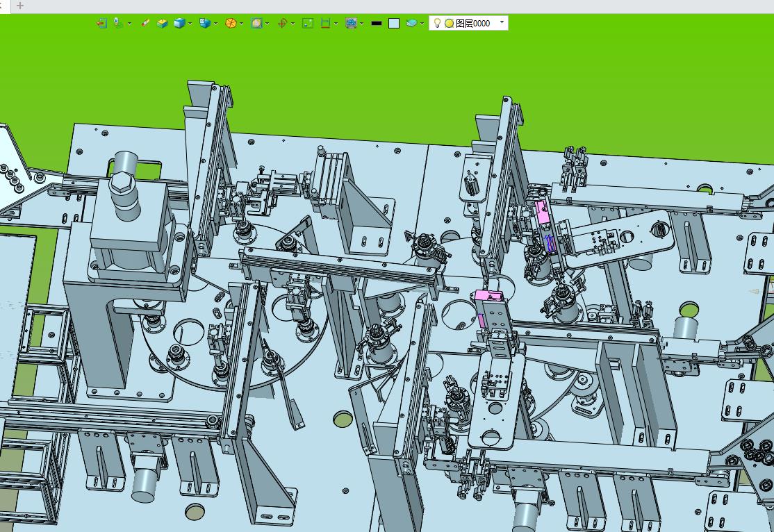Select the red bracket measure icon

coord(325,23)
